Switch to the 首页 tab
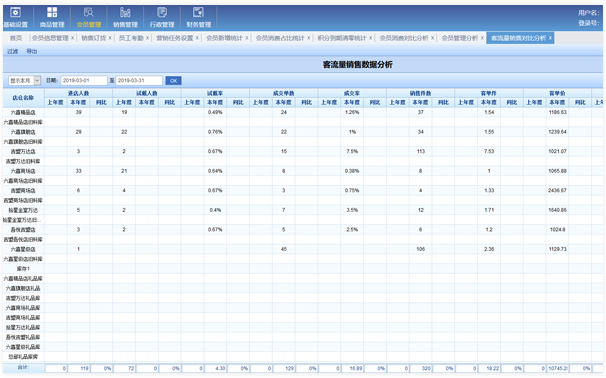The width and height of the screenshot is (606, 378). click(x=16, y=38)
